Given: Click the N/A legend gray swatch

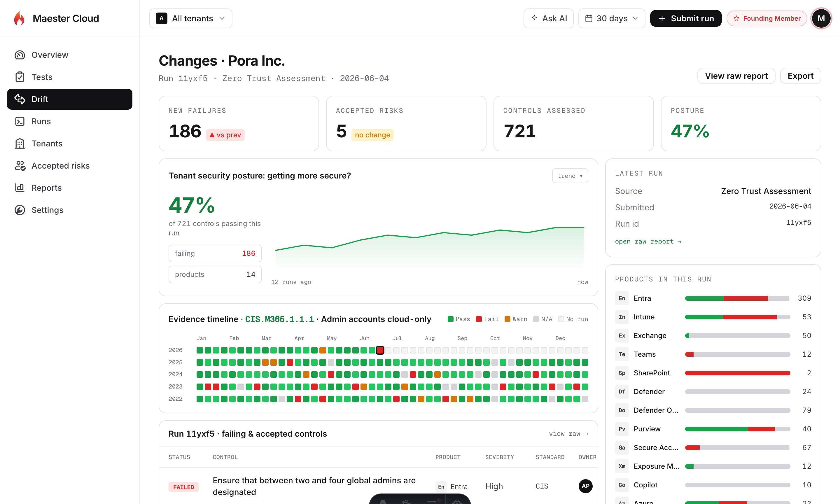Looking at the screenshot, I should tap(536, 319).
